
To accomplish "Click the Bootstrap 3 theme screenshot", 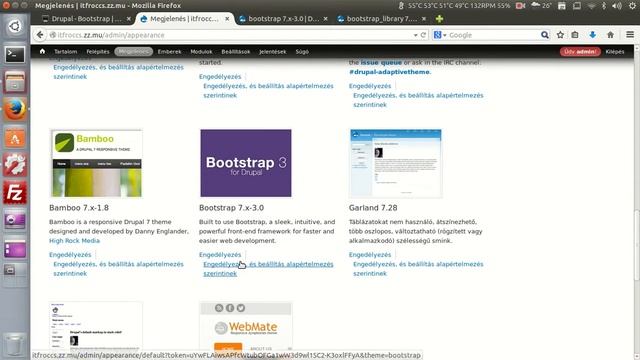I will point(246,163).
